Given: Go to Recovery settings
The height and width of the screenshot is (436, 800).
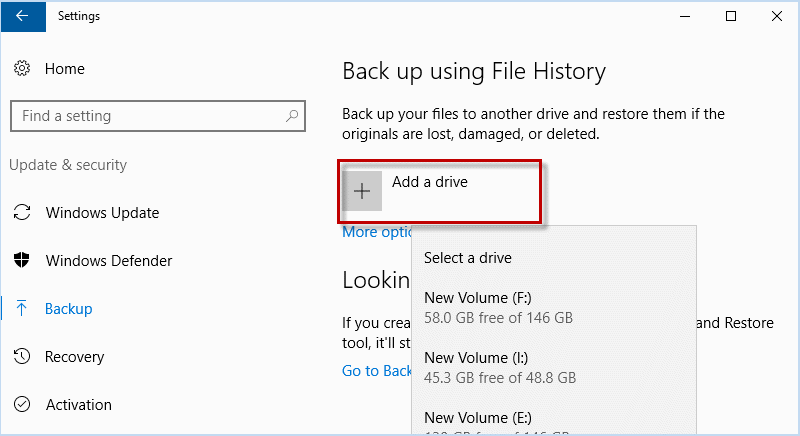Looking at the screenshot, I should coord(74,357).
